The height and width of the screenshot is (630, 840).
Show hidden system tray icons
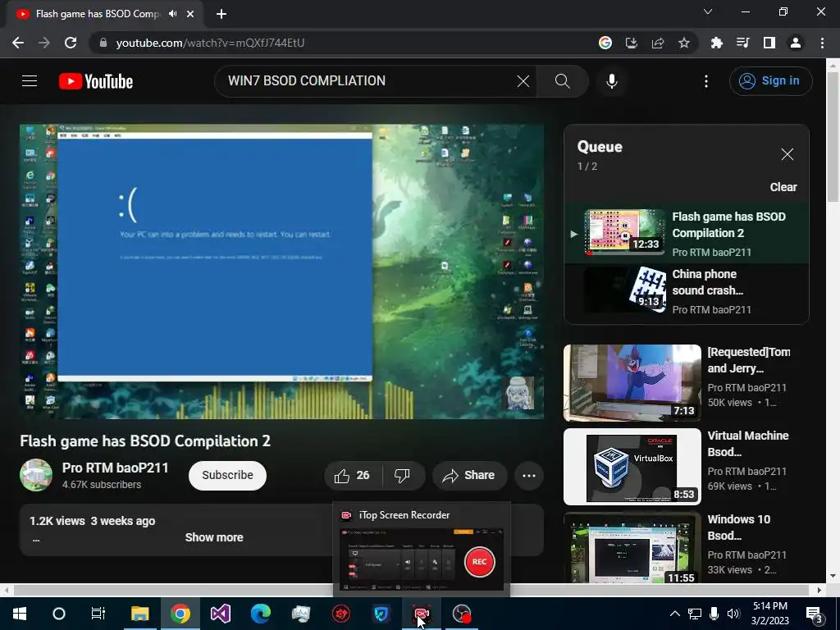point(675,614)
